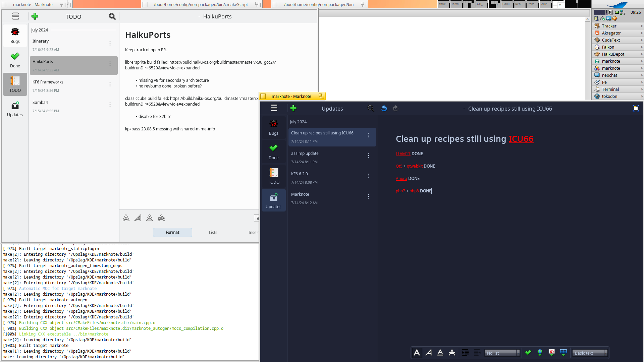Image resolution: width=644 pixels, height=362 pixels.
Task: Open options menu for KF6 Frameworks note
Action: click(110, 84)
